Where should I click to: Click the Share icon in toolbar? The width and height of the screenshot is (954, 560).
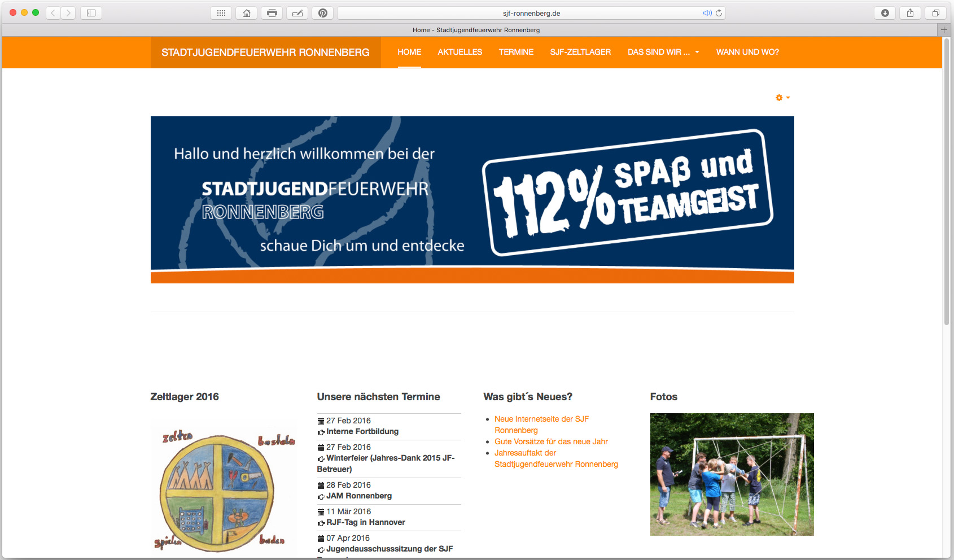910,13
